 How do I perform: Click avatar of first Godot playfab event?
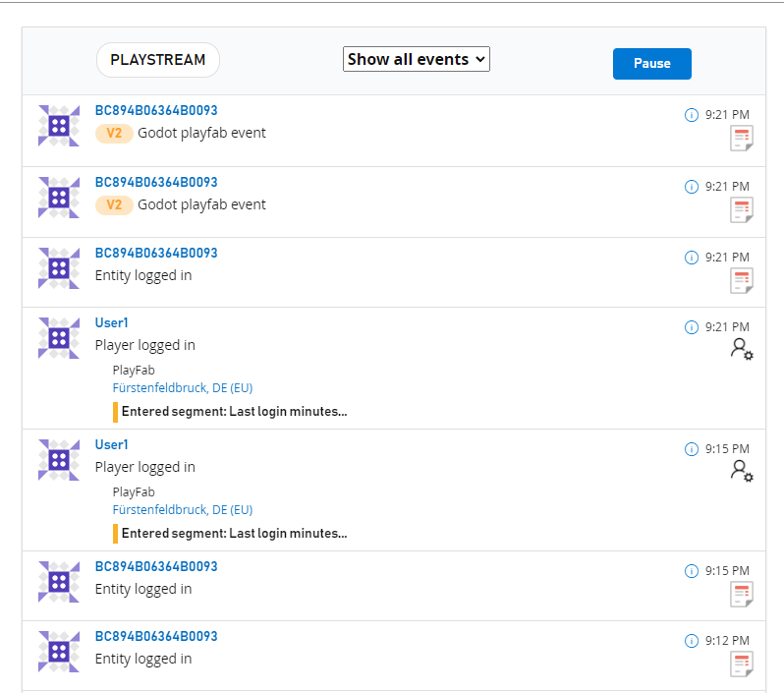click(59, 126)
